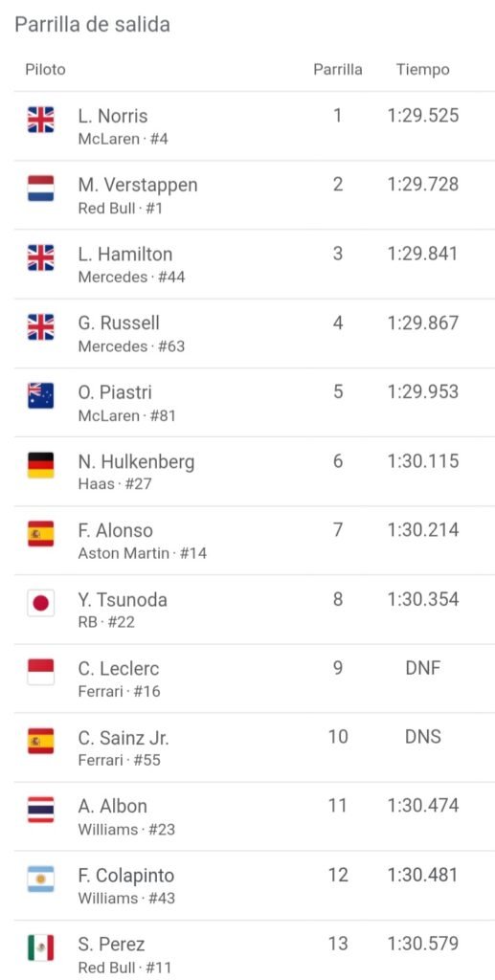Select Norris lap time 1:29.525
Image resolution: width=495 pixels, height=980 pixels.
pyautogui.click(x=423, y=116)
